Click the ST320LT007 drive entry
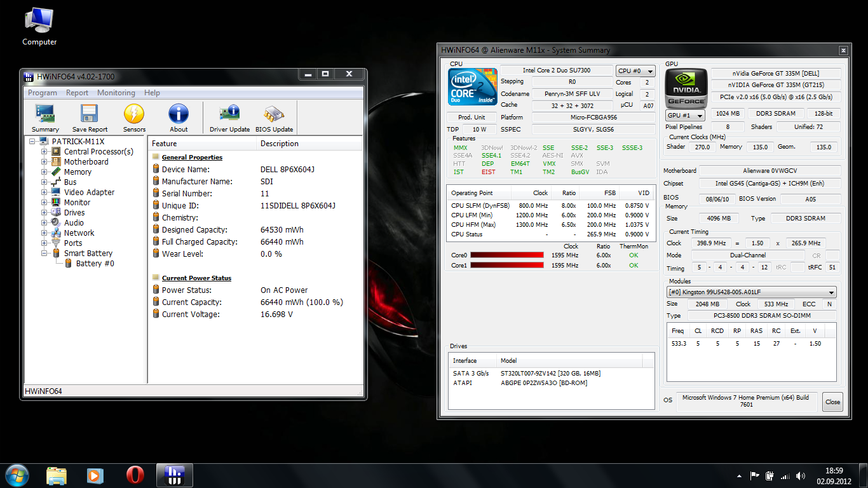The width and height of the screenshot is (868, 488). pos(551,374)
